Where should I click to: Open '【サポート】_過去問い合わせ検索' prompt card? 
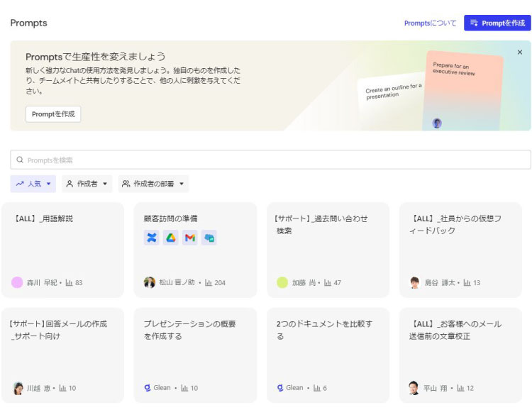pos(328,250)
